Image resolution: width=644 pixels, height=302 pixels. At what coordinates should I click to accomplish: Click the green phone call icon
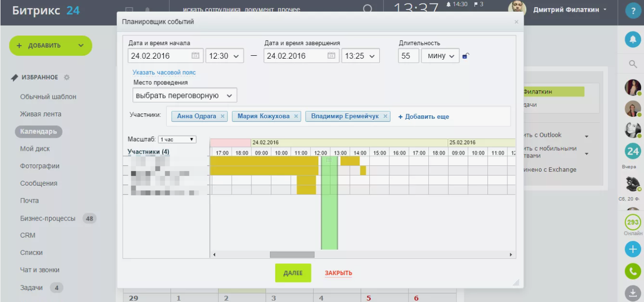coord(633,271)
